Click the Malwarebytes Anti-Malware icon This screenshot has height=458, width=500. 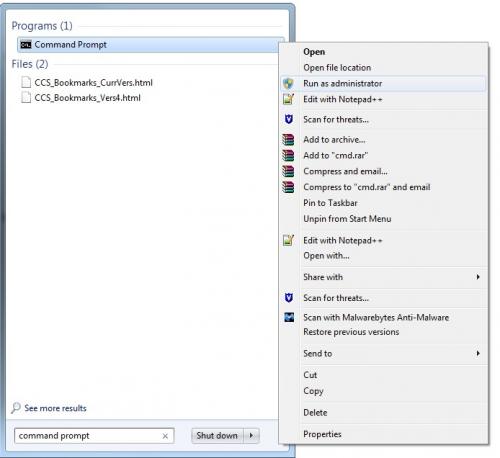pos(289,317)
